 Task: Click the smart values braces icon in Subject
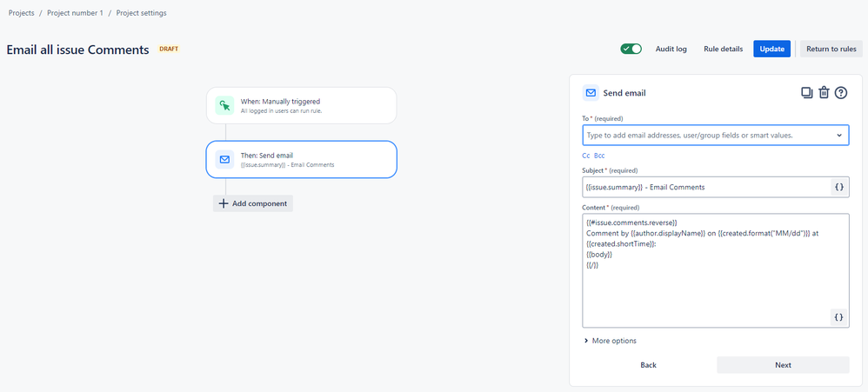coord(838,187)
